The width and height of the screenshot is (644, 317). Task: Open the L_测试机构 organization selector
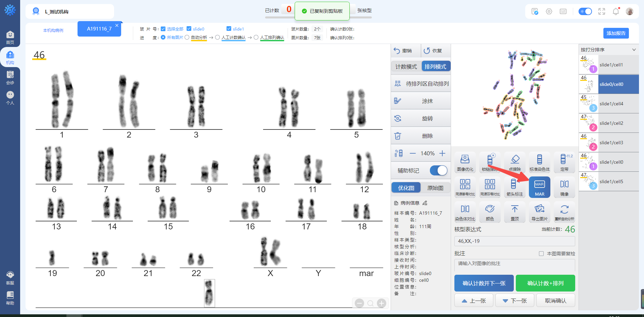(x=69, y=12)
